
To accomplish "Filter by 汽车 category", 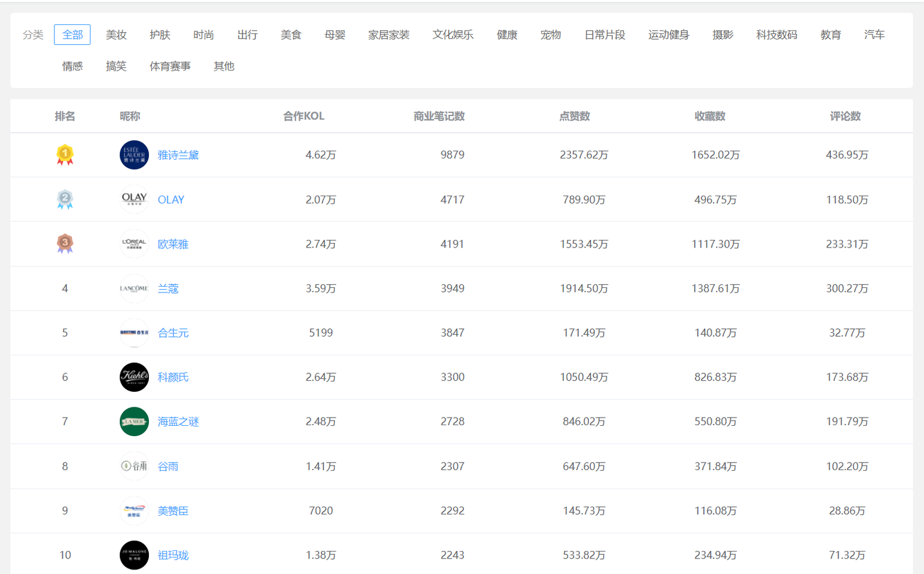I will coord(874,35).
